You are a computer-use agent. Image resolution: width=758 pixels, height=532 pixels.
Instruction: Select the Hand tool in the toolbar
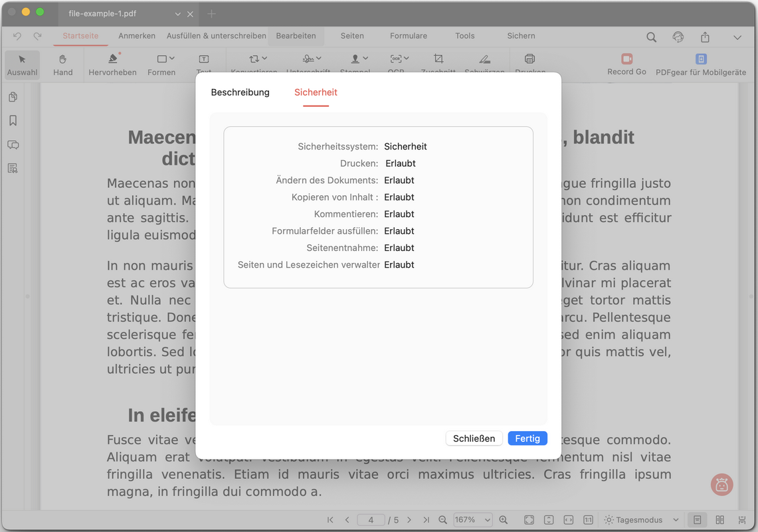click(62, 64)
